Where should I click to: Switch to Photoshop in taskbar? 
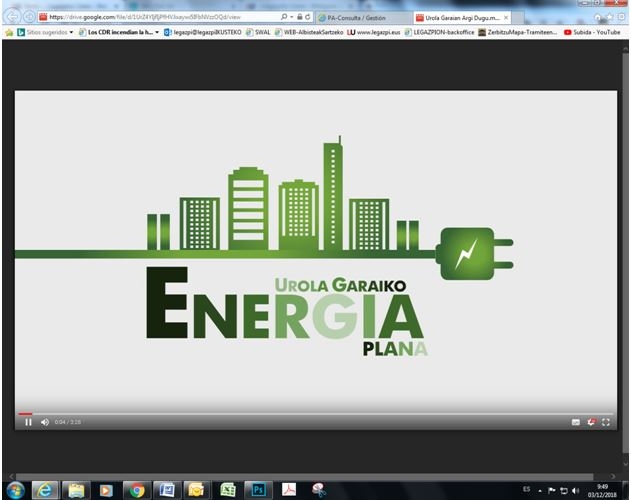(258, 490)
